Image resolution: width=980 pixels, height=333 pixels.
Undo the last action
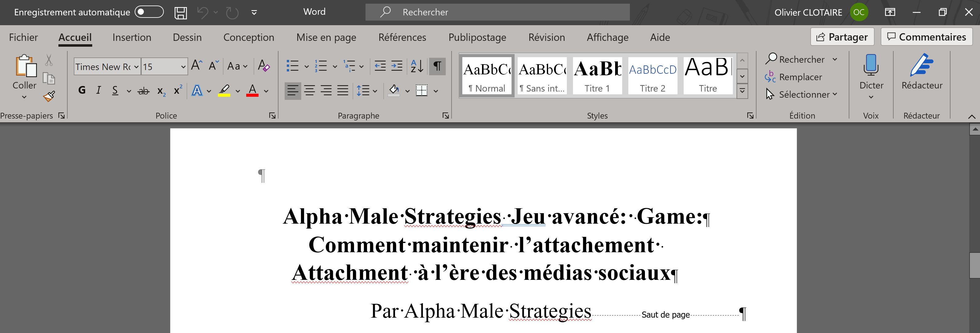click(203, 13)
